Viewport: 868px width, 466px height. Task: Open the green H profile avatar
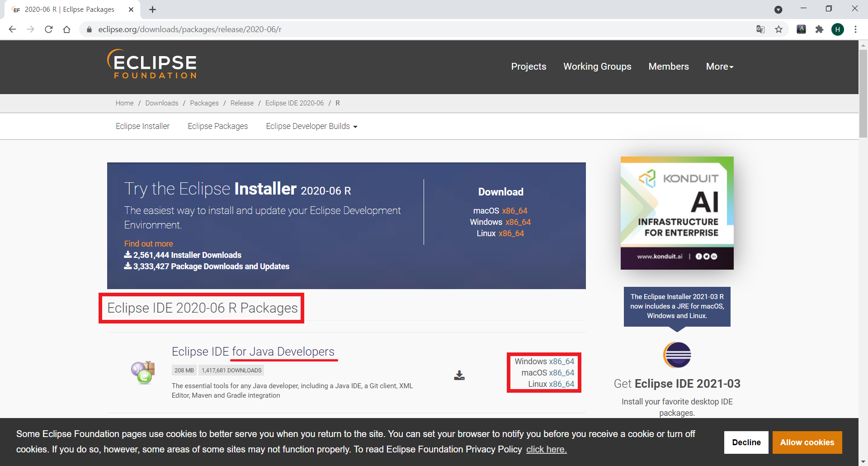[837, 29]
